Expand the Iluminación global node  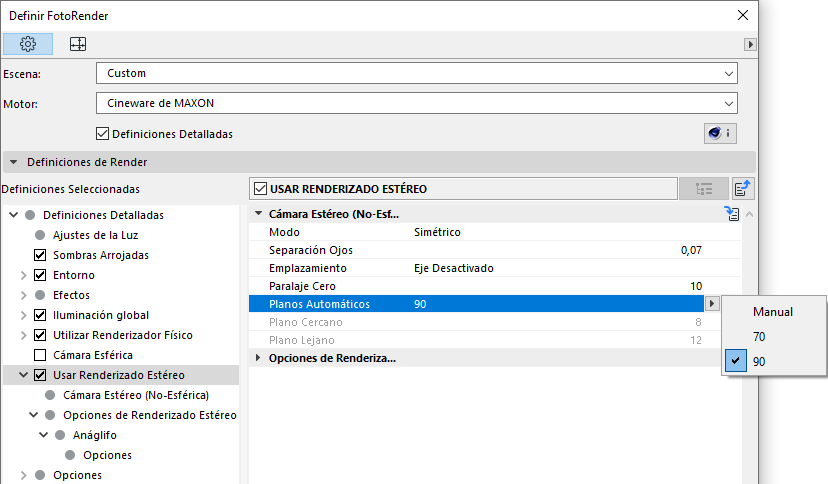[23, 315]
